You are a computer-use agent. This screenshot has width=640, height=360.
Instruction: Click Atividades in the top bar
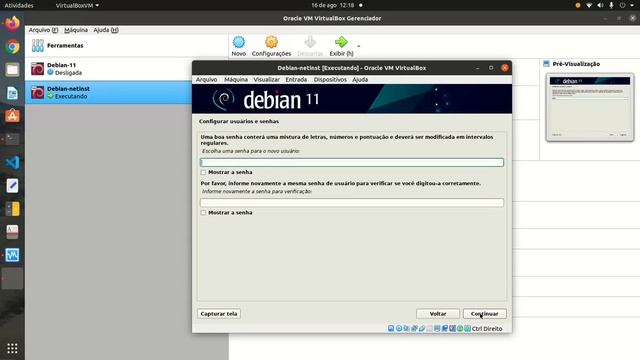coord(19,5)
